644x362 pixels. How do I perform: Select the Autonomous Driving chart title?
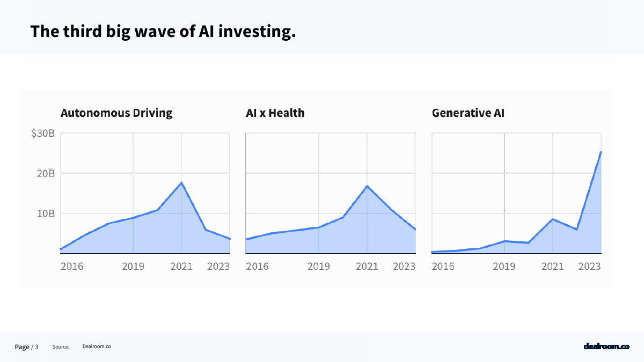(116, 113)
